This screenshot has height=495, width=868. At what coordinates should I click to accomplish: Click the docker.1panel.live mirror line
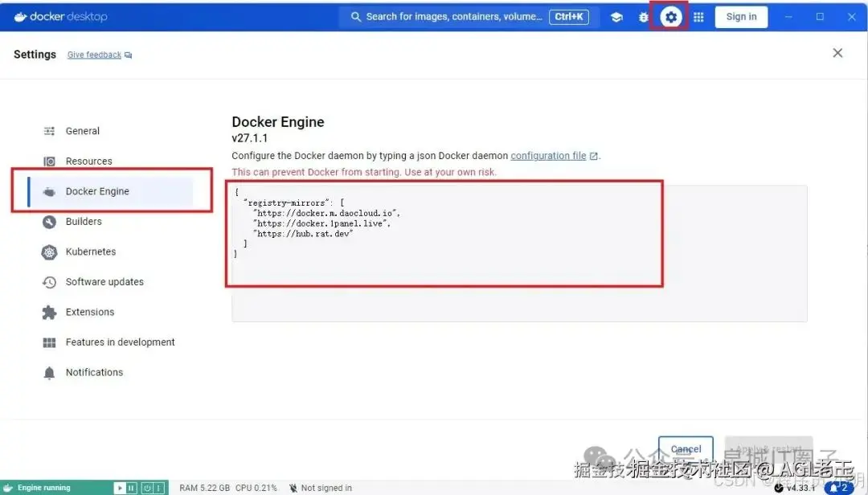[x=322, y=223]
